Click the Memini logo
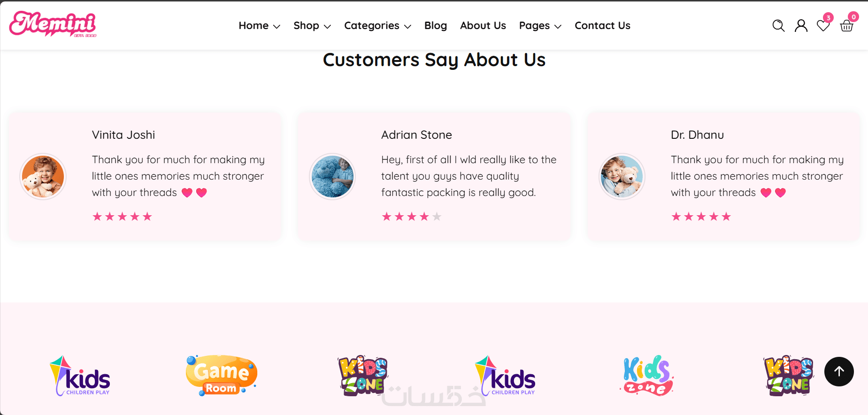 pos(53,24)
